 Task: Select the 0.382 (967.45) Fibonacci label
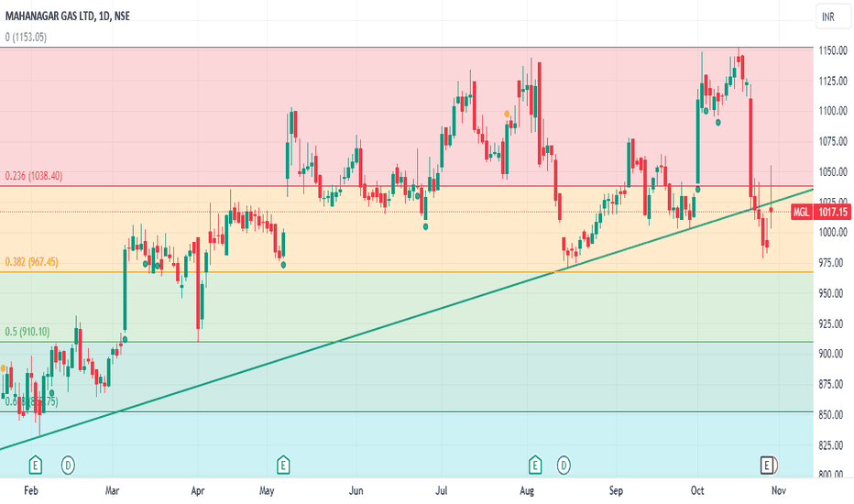pos(31,262)
